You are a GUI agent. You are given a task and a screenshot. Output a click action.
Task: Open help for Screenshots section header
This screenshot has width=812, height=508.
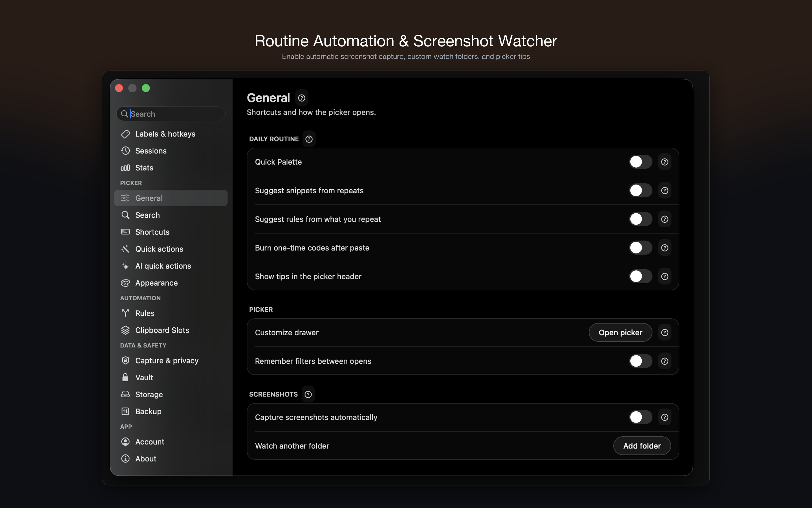click(308, 395)
